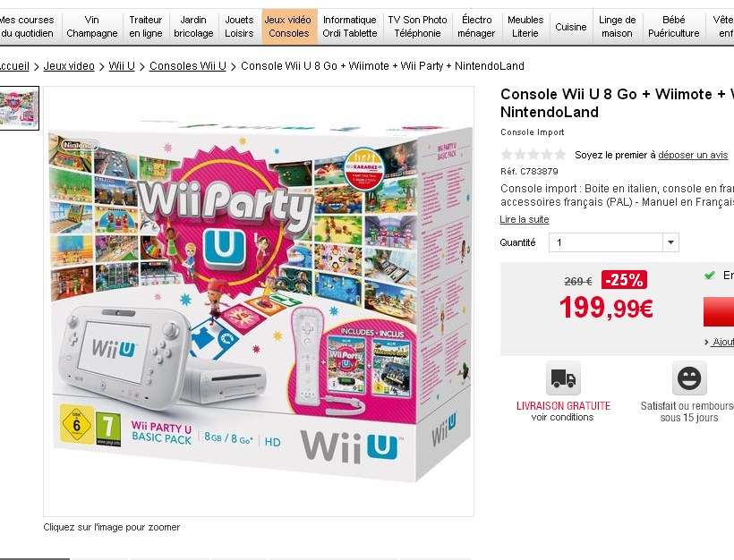Zoom the large Wii Party U product image
The image size is (734, 560).
tap(259, 301)
